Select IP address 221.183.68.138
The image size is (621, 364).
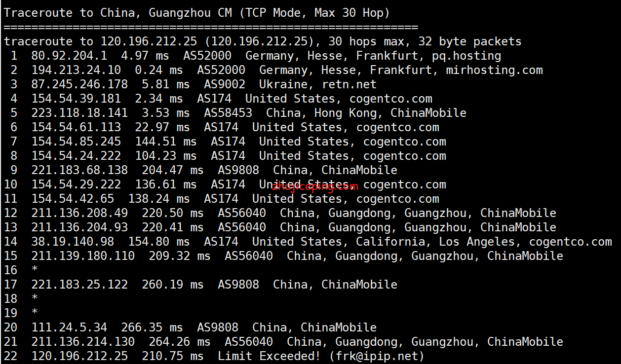(x=79, y=170)
